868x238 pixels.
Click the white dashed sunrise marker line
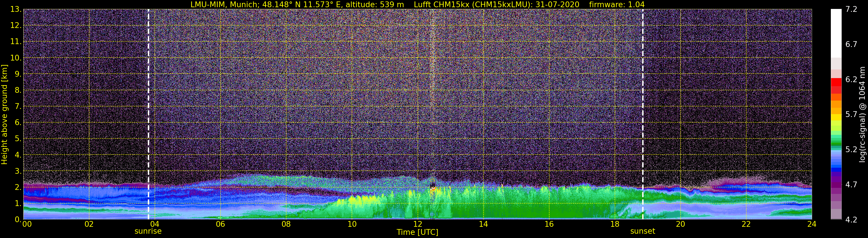148,114
